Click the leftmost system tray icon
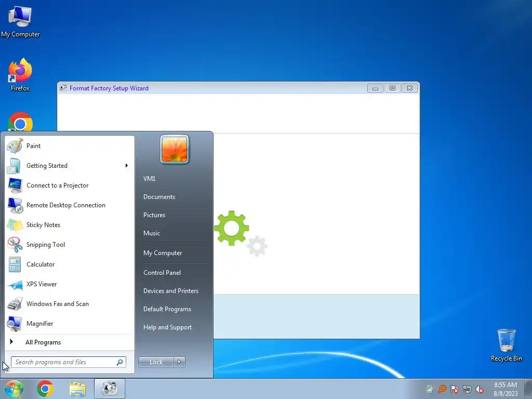 pyautogui.click(x=430, y=389)
